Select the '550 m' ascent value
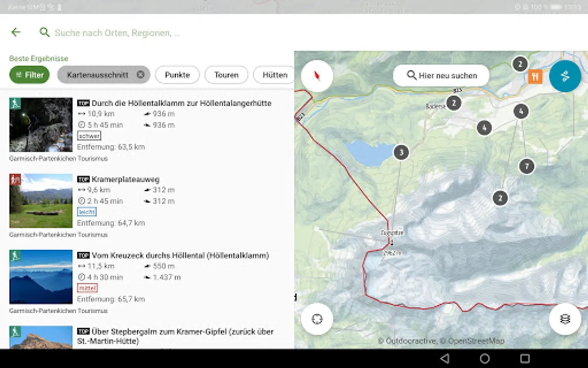Viewport: 588px width, 368px height. tap(163, 266)
